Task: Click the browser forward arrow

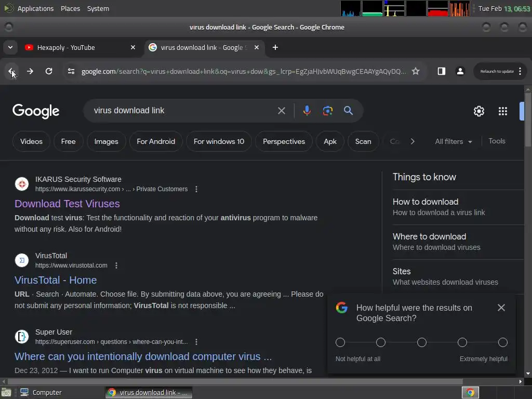Action: (x=30, y=71)
